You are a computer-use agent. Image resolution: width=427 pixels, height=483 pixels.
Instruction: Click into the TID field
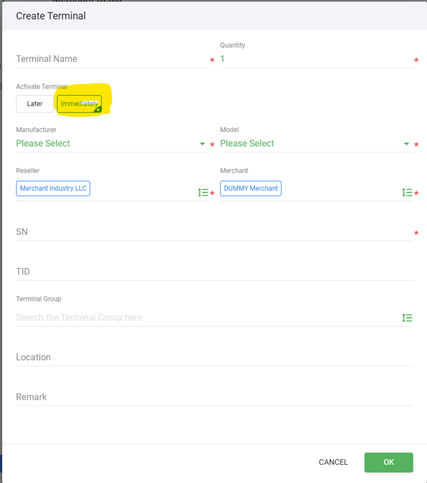214,272
